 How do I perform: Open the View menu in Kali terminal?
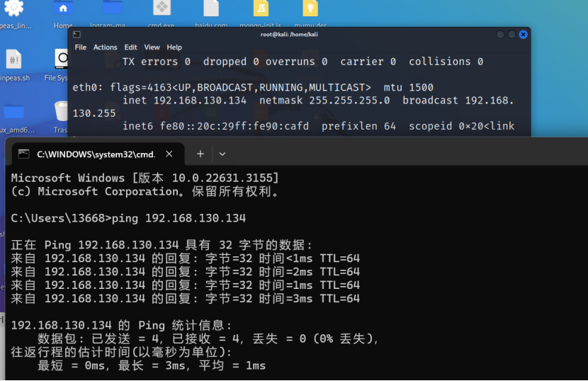click(152, 47)
